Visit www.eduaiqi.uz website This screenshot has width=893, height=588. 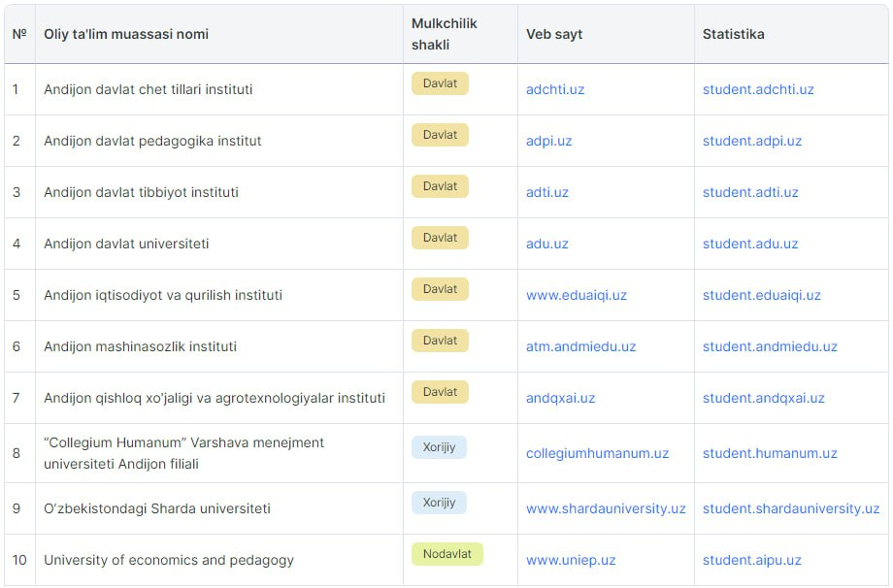(x=576, y=295)
